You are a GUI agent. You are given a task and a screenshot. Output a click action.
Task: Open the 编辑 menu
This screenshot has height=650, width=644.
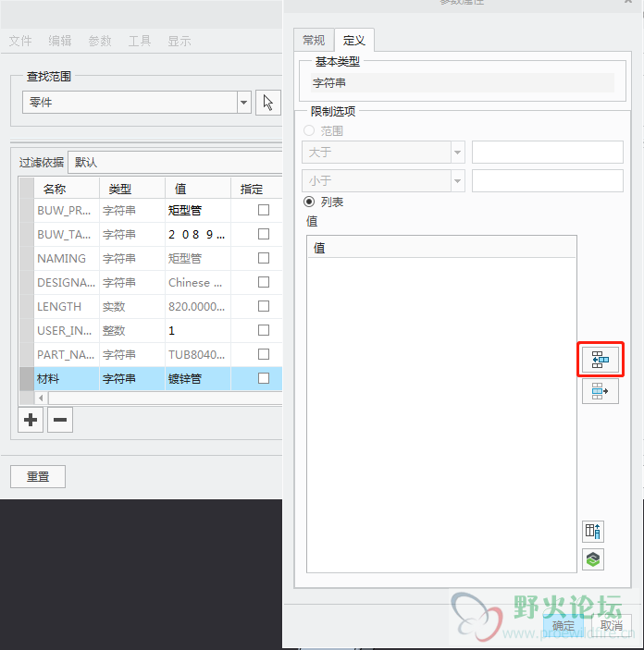click(x=60, y=41)
